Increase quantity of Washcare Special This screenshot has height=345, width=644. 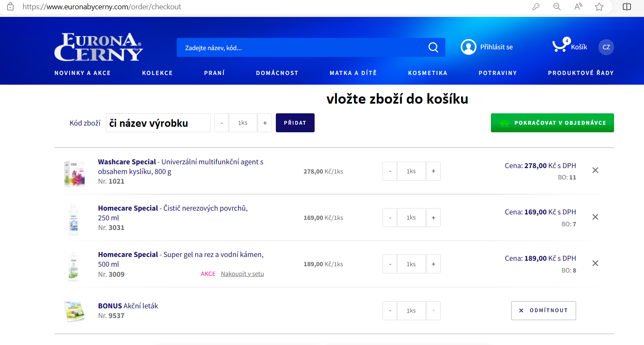tap(433, 171)
